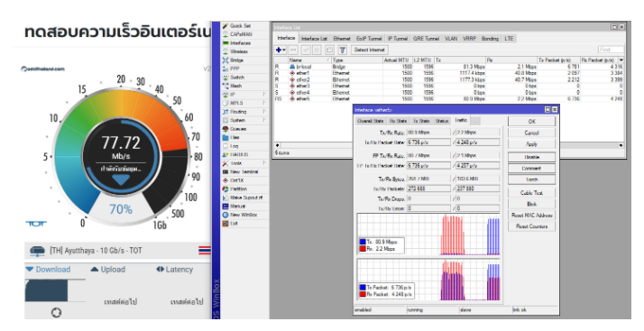This screenshot has width=644, height=331.
Task: Select the Upload tab in speed test
Action: click(x=108, y=270)
